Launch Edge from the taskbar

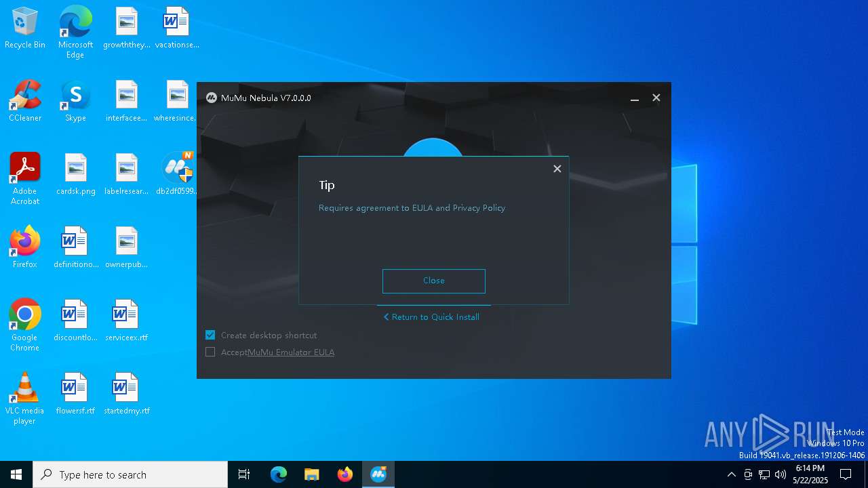pos(279,474)
